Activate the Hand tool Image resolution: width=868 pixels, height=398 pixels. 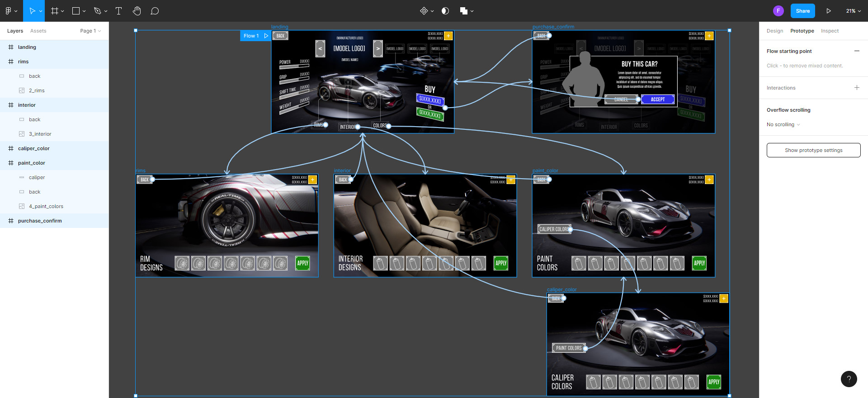tap(137, 11)
